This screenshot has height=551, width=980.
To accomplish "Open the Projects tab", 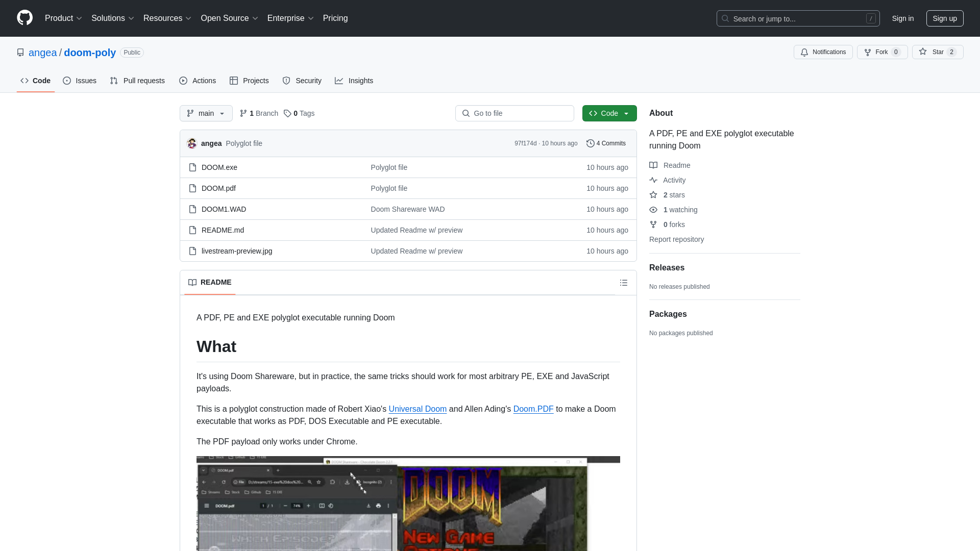I will coord(249,81).
